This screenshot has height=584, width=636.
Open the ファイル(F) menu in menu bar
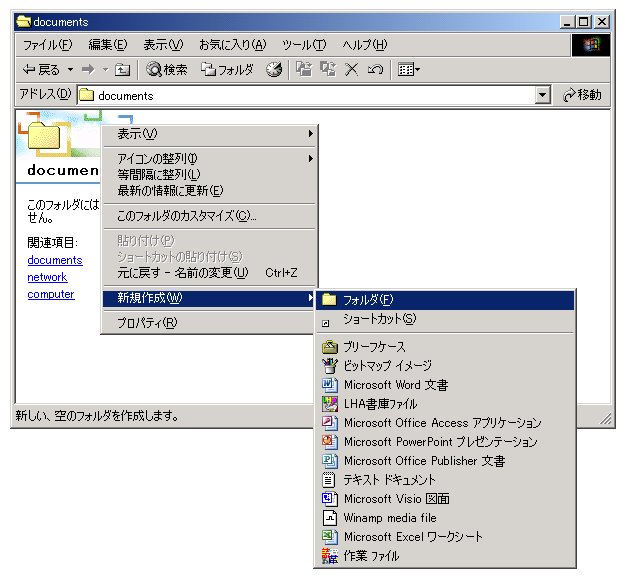pyautogui.click(x=47, y=45)
